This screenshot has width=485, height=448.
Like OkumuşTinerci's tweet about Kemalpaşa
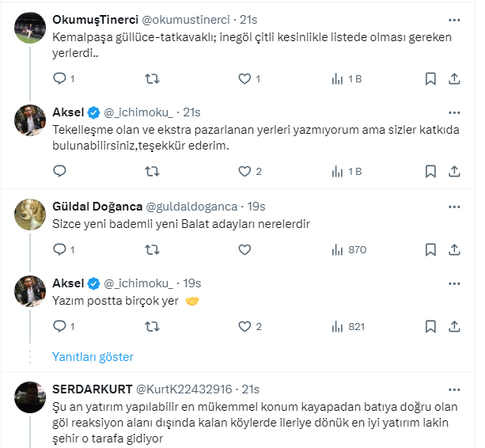tap(244, 78)
